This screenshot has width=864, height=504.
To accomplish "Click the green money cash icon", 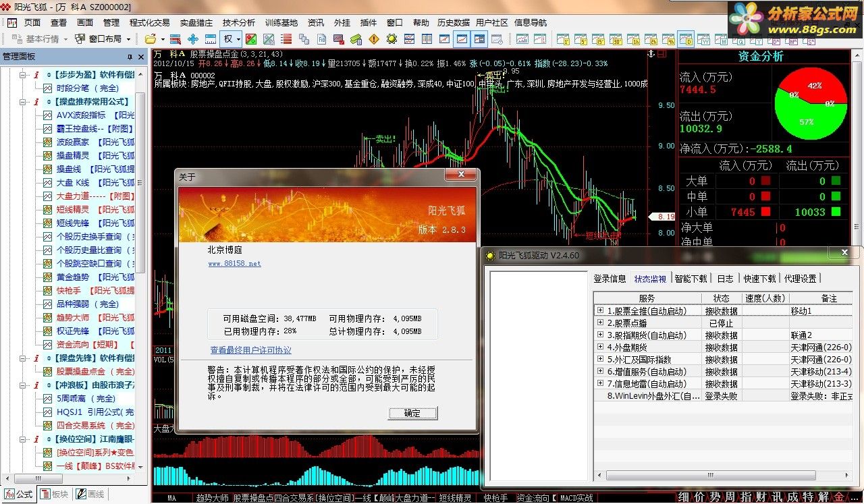I will click(x=356, y=39).
